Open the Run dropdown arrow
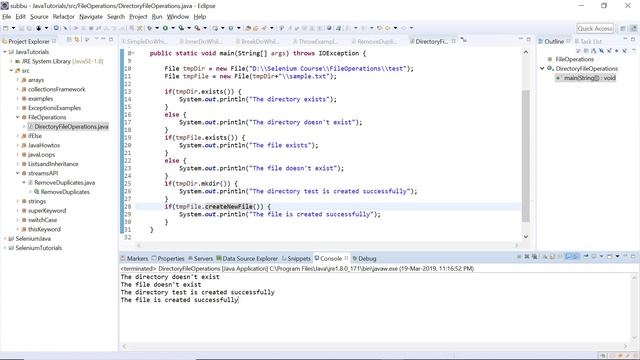 tap(173, 28)
